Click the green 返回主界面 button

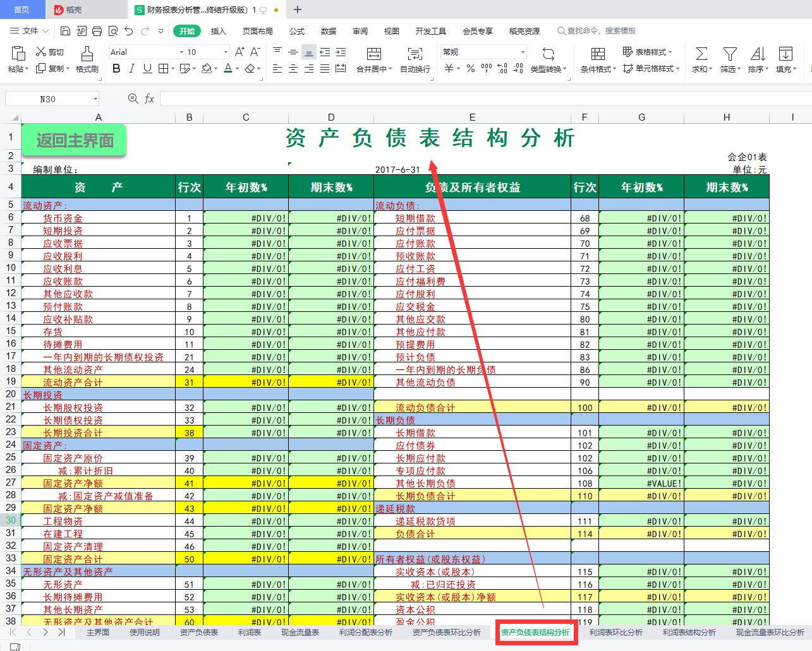point(75,140)
